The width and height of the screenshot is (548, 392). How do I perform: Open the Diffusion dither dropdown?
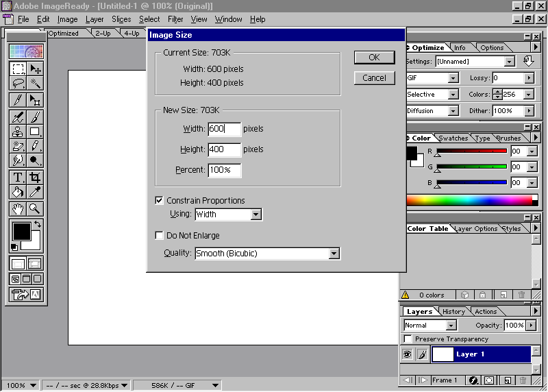[432, 111]
